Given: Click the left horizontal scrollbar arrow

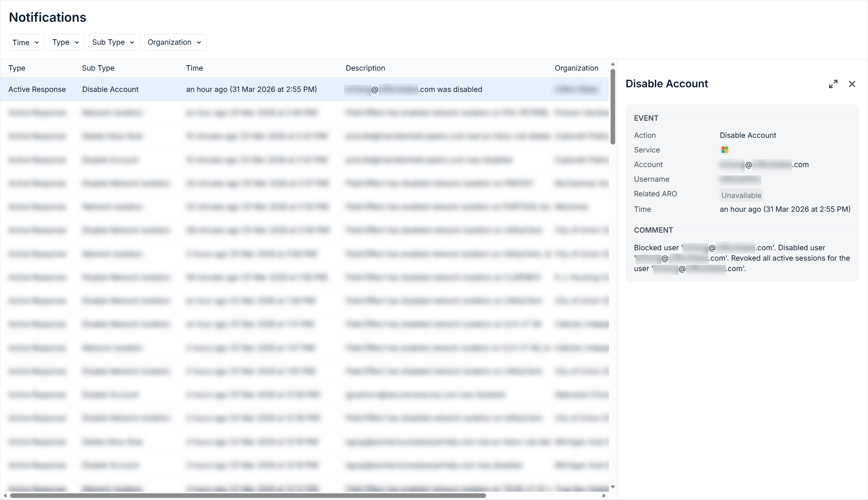Looking at the screenshot, I should click(x=5, y=496).
